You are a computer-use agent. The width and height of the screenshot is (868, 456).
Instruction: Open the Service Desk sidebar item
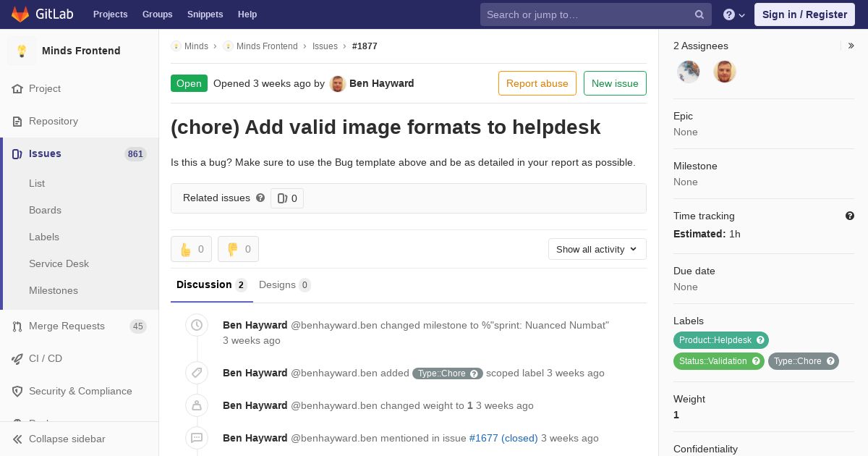pos(59,263)
